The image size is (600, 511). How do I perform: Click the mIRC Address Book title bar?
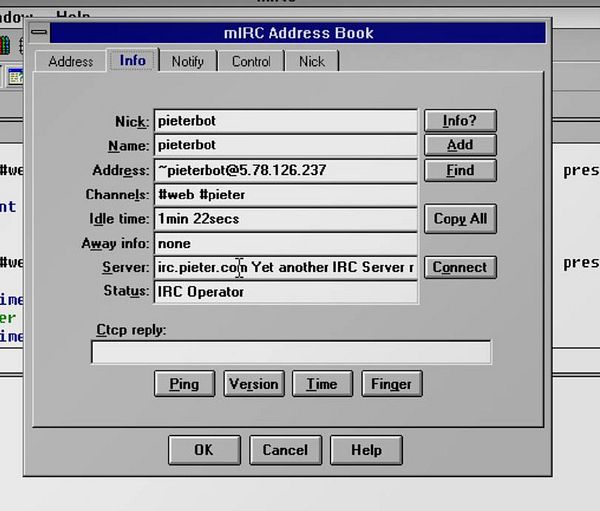pos(298,33)
